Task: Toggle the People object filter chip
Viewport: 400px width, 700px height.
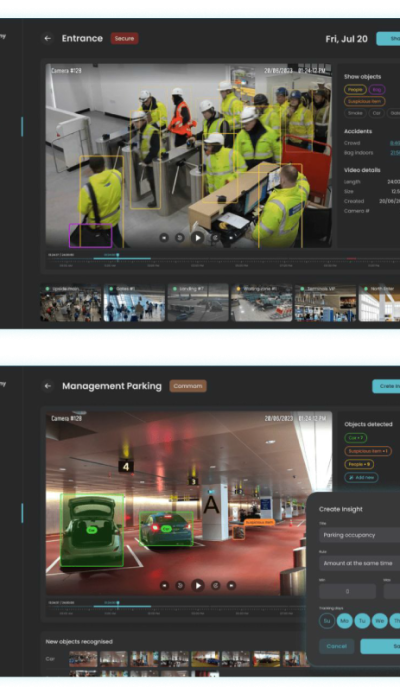Action: [355, 90]
